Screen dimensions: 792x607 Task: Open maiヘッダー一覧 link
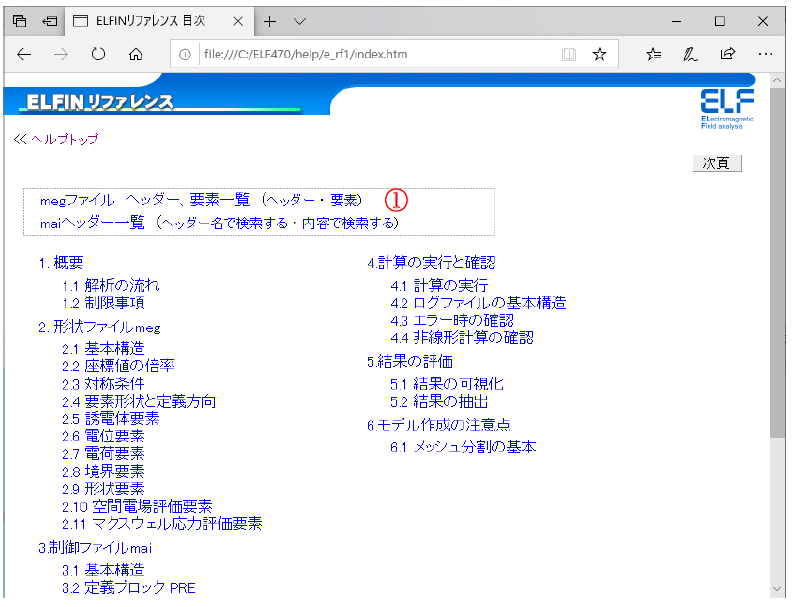(x=92, y=223)
